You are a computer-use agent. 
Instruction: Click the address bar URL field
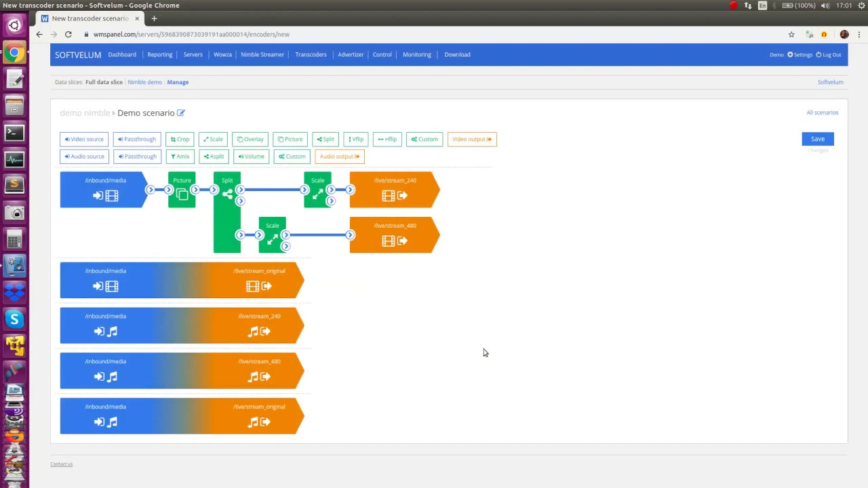click(434, 34)
